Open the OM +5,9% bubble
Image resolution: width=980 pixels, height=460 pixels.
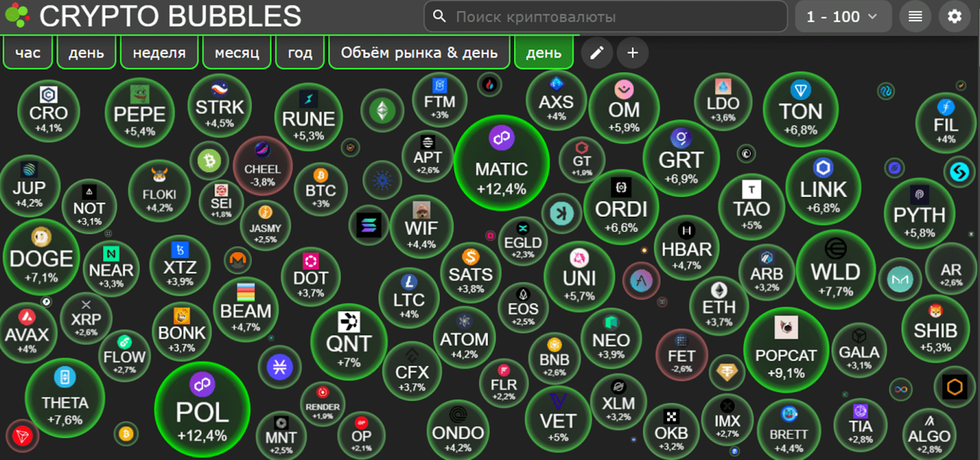click(x=624, y=108)
